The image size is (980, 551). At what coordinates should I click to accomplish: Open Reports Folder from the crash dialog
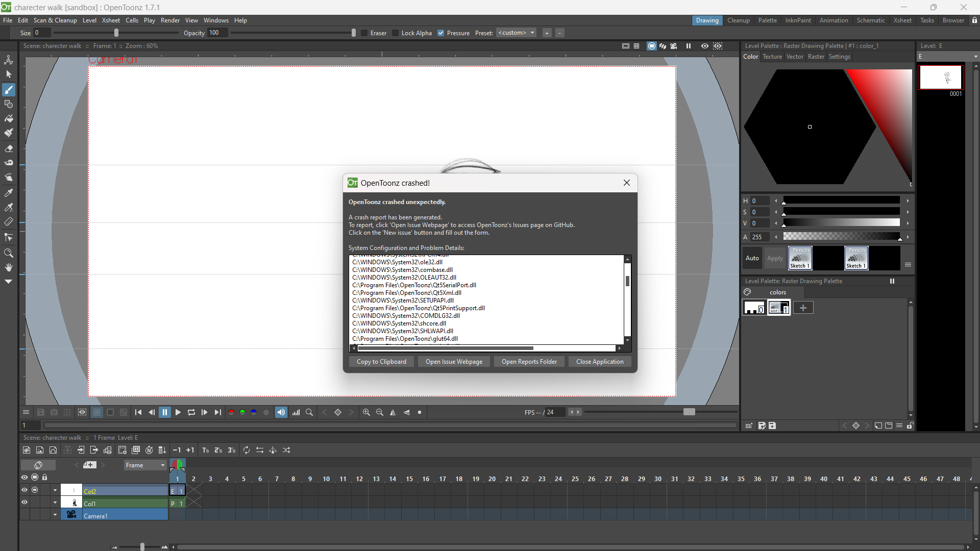coord(529,361)
